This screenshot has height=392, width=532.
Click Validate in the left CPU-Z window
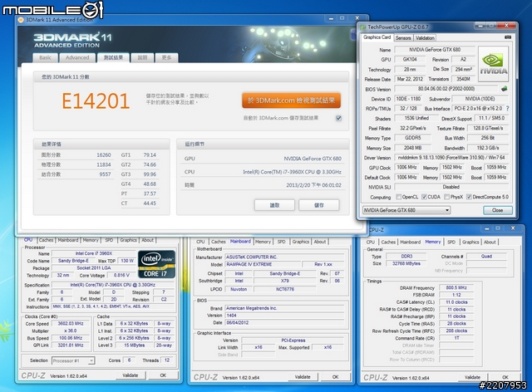pos(131,375)
